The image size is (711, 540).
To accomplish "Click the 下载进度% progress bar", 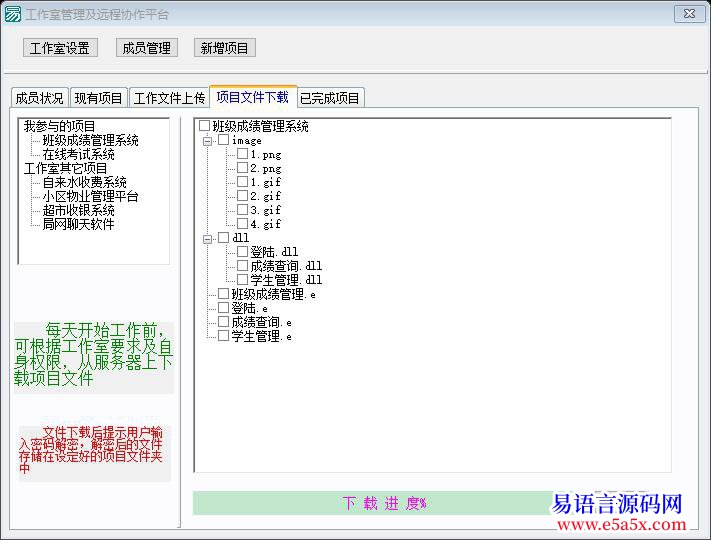I will [x=385, y=503].
